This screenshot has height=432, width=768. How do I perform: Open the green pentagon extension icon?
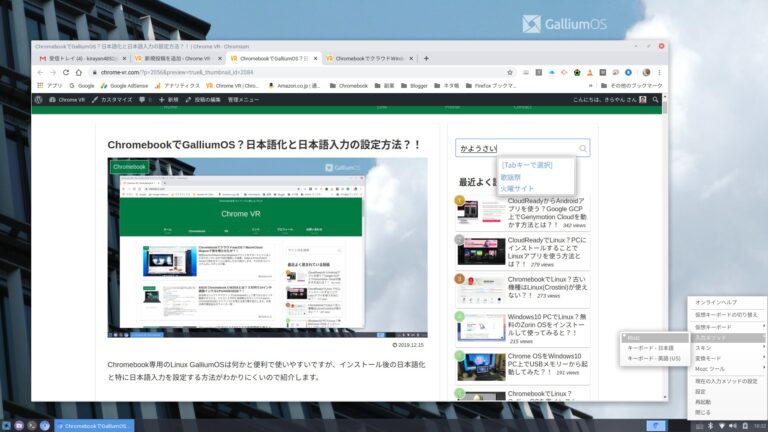tap(577, 72)
